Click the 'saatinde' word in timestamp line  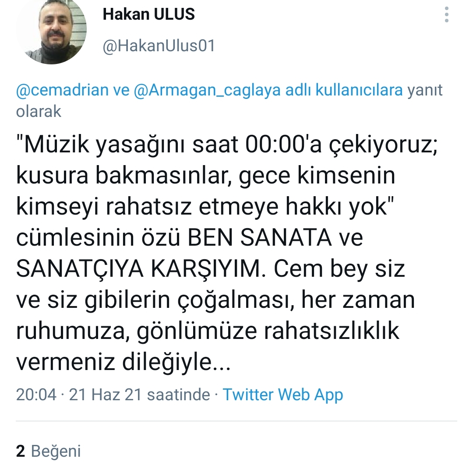(x=179, y=395)
